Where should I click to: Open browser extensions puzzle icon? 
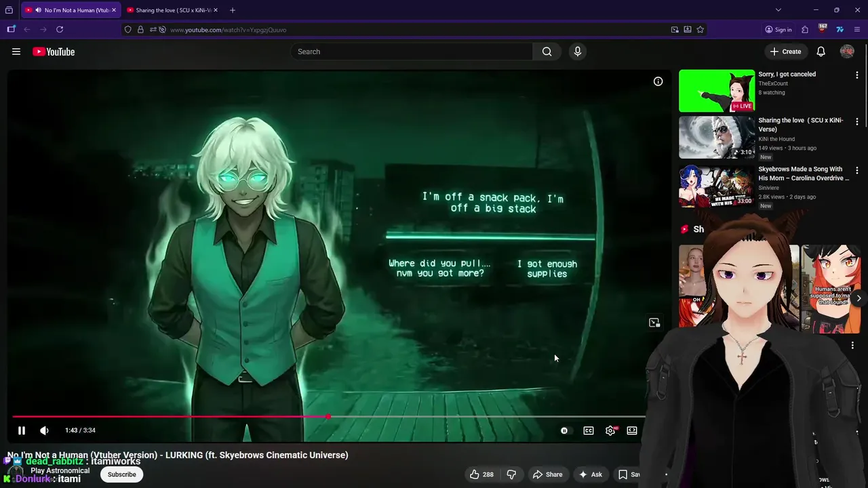[805, 30]
